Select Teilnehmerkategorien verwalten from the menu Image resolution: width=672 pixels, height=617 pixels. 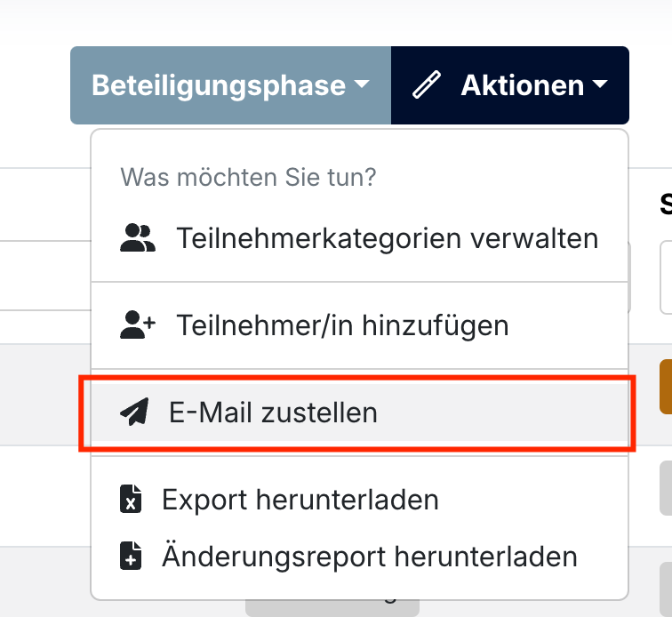[x=360, y=238]
